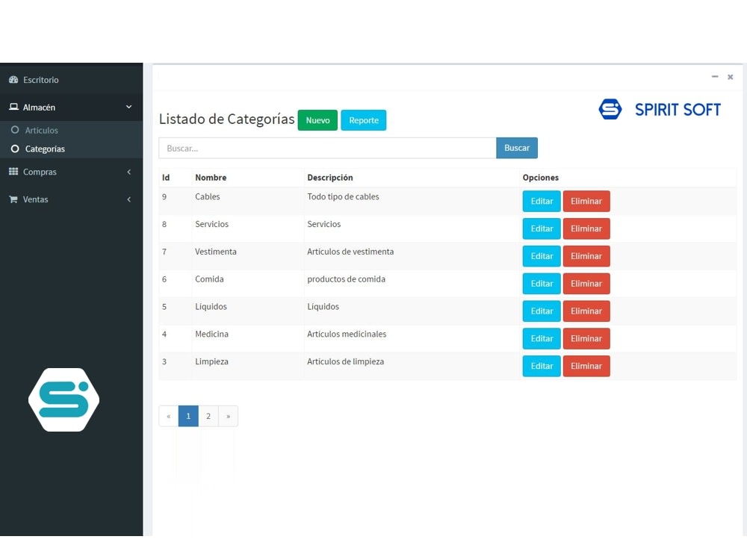Image resolution: width=747 pixels, height=560 pixels.
Task: Collapse the panel with minus icon
Action: 715,76
